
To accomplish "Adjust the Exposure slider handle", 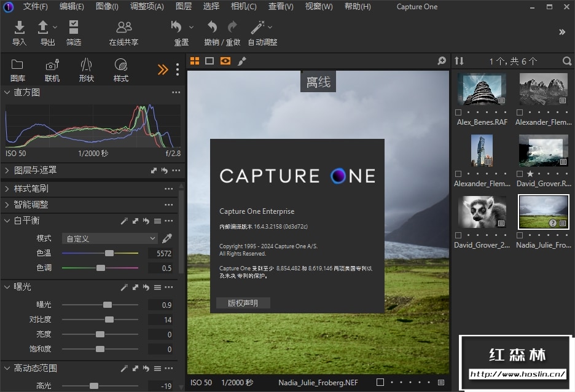I will pyautogui.click(x=108, y=305).
